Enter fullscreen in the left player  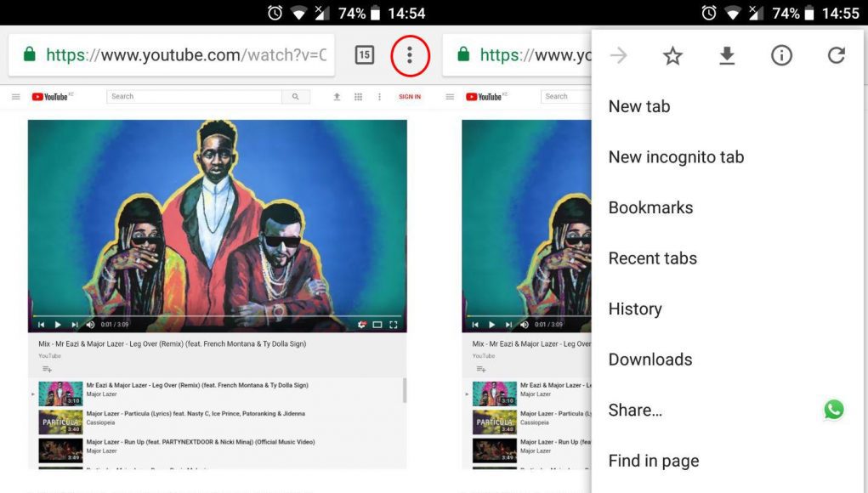[x=394, y=325]
